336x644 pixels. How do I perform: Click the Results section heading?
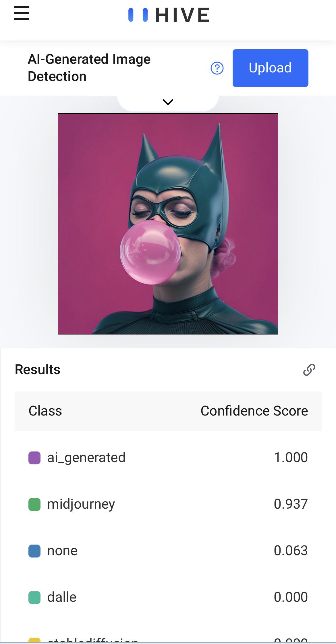[38, 370]
